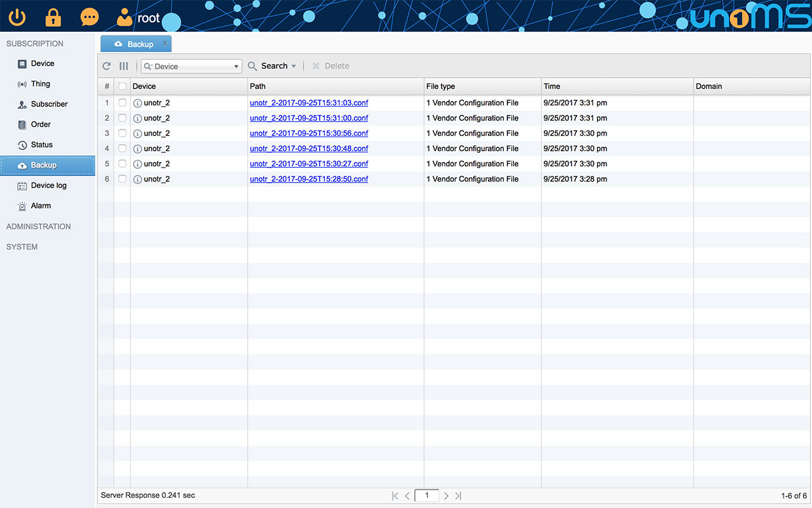Tick the checkbox for row 6
This screenshot has height=508, width=812.
coord(122,179)
